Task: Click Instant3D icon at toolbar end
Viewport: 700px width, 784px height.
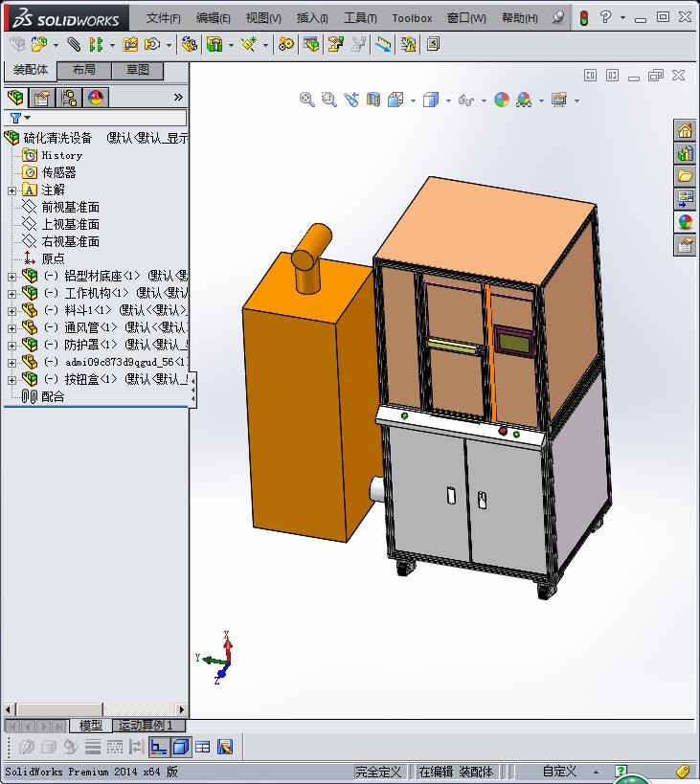Action: tap(433, 44)
